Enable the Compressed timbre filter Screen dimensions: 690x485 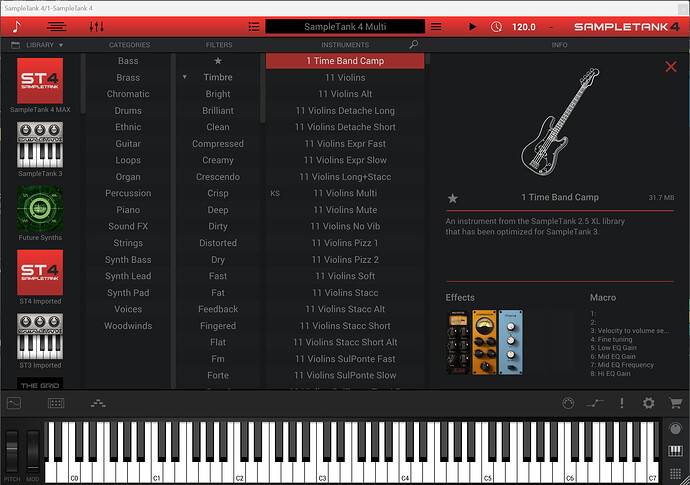click(x=218, y=143)
